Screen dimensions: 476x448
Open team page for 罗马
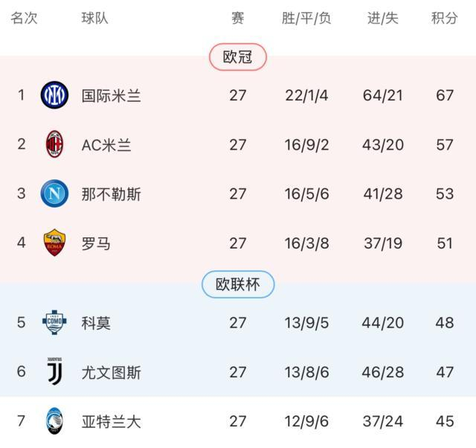coord(96,243)
